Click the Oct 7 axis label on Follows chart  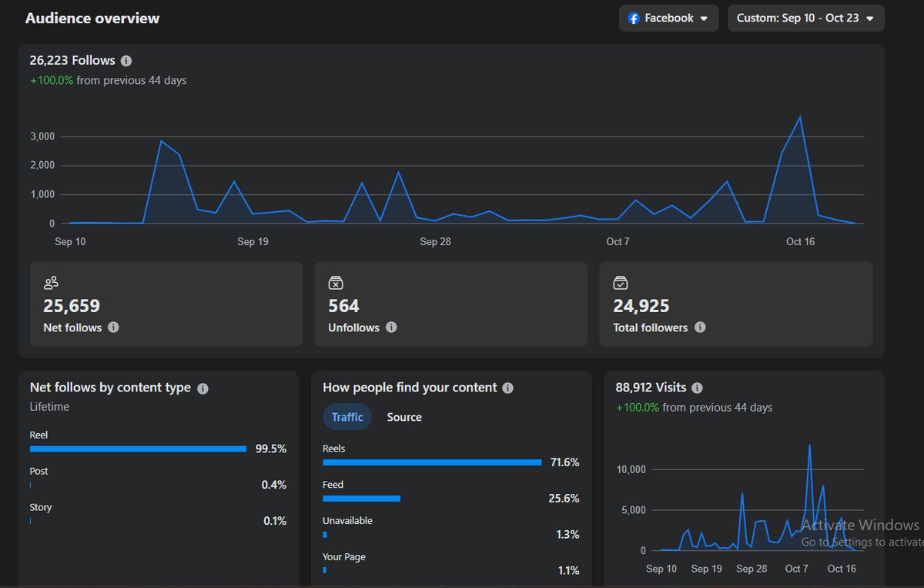(x=618, y=242)
